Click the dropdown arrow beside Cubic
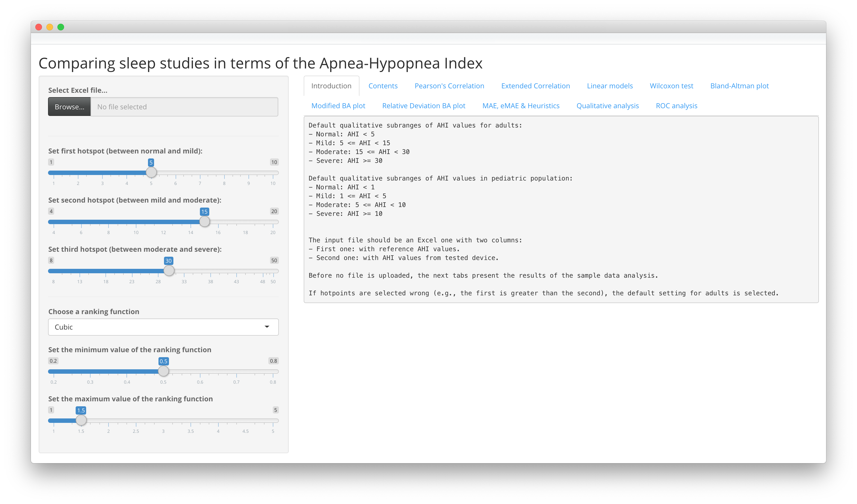 click(x=267, y=327)
